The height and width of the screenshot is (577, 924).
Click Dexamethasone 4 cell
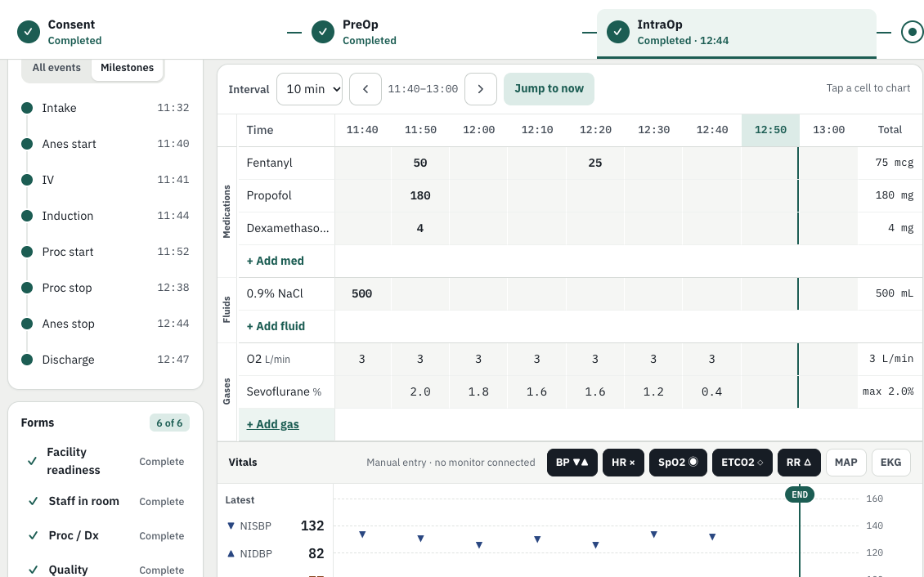(x=420, y=229)
